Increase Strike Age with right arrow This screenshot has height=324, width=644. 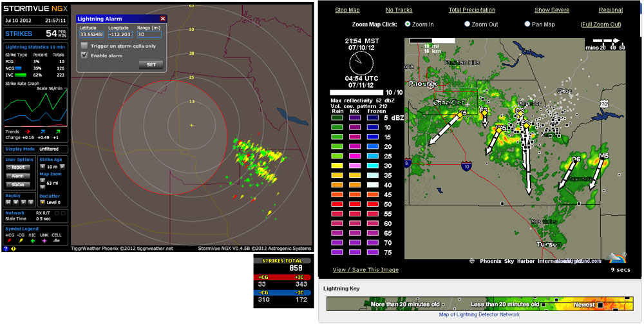[62, 167]
